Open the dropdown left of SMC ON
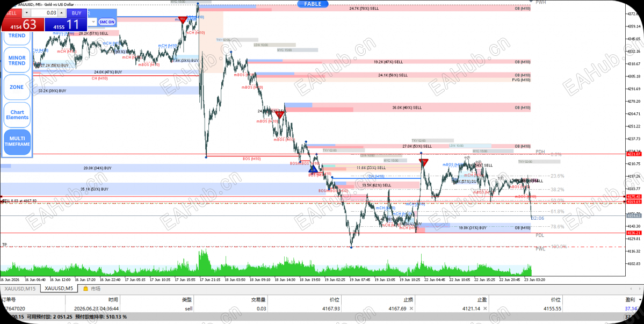Image resolution: width=644 pixels, height=324 pixels. point(93,22)
